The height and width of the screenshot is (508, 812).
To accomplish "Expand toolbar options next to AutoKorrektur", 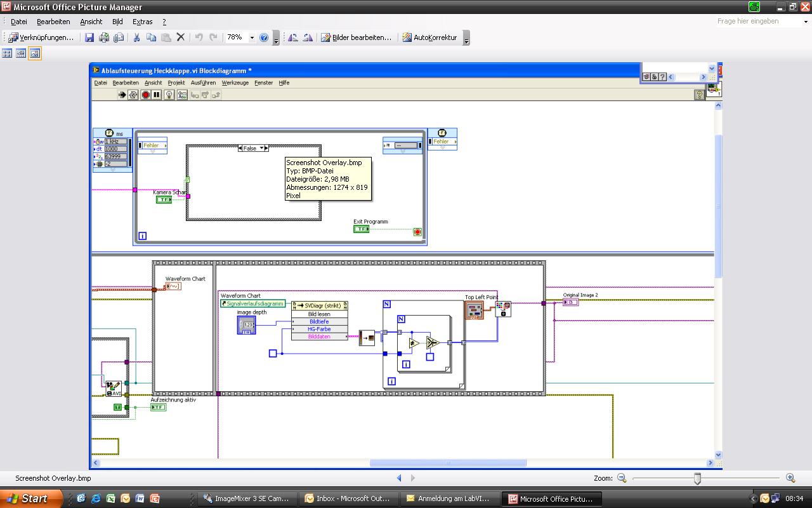I will 466,39.
